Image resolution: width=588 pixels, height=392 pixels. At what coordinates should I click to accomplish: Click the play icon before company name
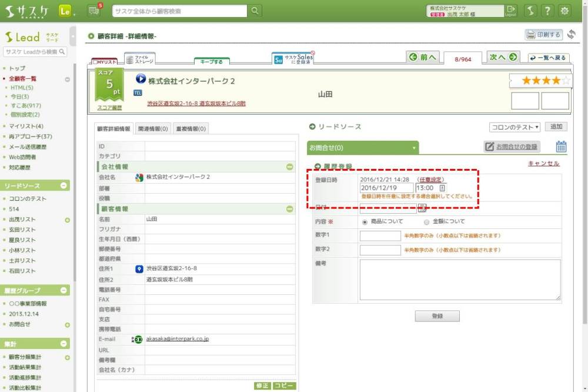click(x=141, y=78)
